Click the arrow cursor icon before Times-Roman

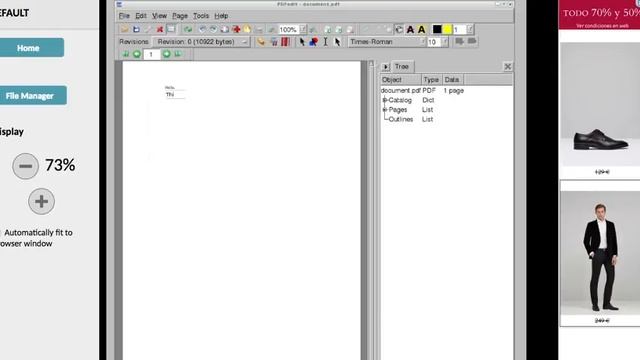pyautogui.click(x=337, y=42)
